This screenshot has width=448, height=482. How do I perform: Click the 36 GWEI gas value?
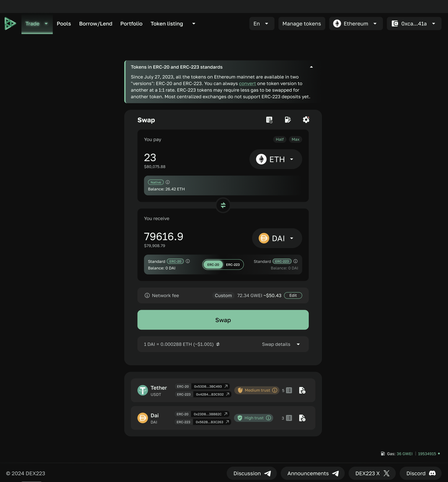(x=404, y=454)
